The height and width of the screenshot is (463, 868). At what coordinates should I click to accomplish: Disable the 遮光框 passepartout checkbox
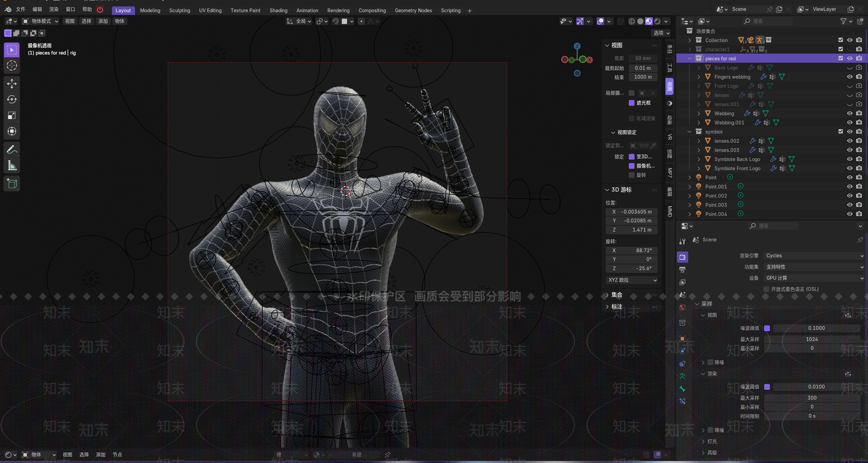tap(631, 102)
